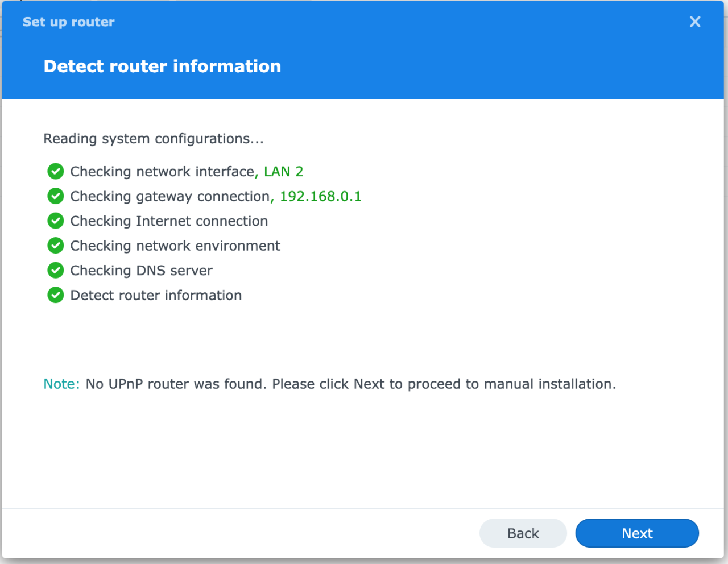The image size is (728, 564).
Task: Click the 'Checking network environment' text
Action: [x=175, y=246]
